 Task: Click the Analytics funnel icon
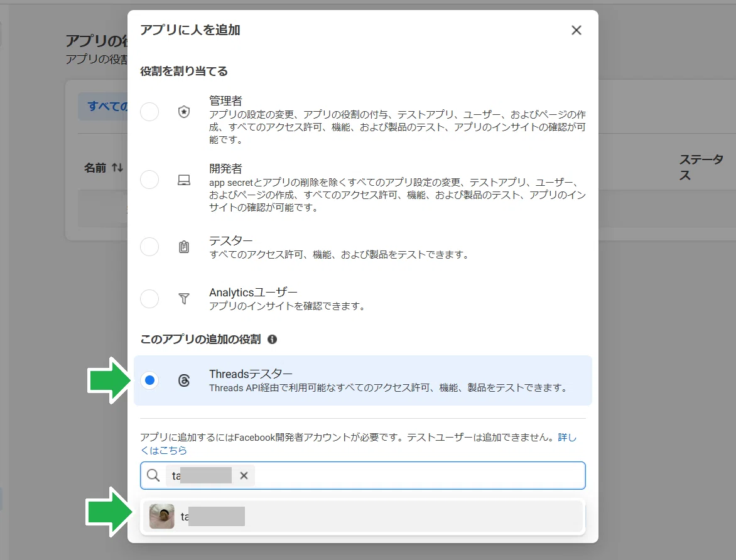[x=184, y=299]
